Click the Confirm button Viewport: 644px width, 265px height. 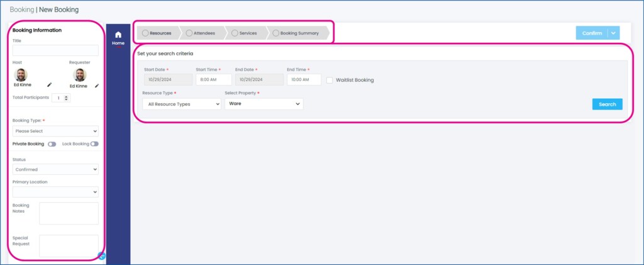(592, 33)
